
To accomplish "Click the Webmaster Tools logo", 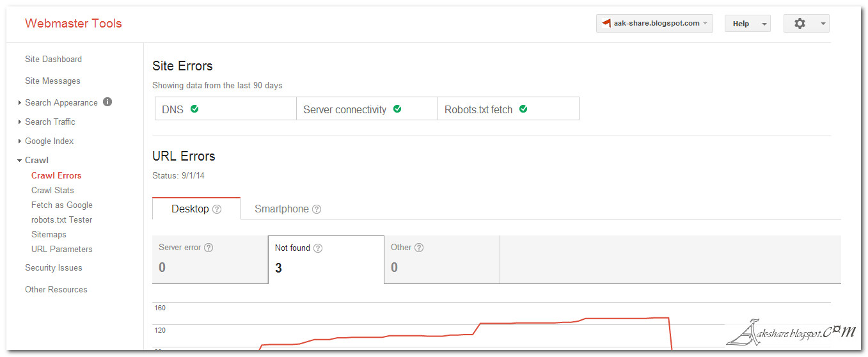I will (73, 23).
